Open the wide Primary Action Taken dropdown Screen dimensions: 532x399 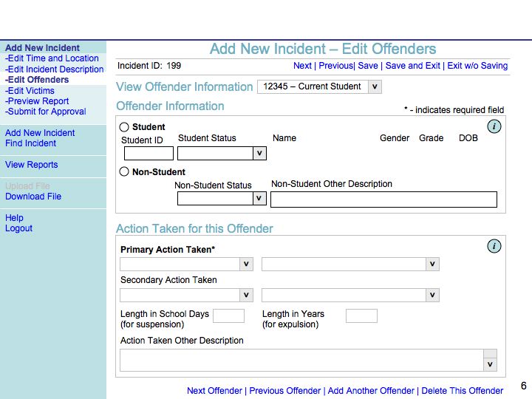pos(350,264)
